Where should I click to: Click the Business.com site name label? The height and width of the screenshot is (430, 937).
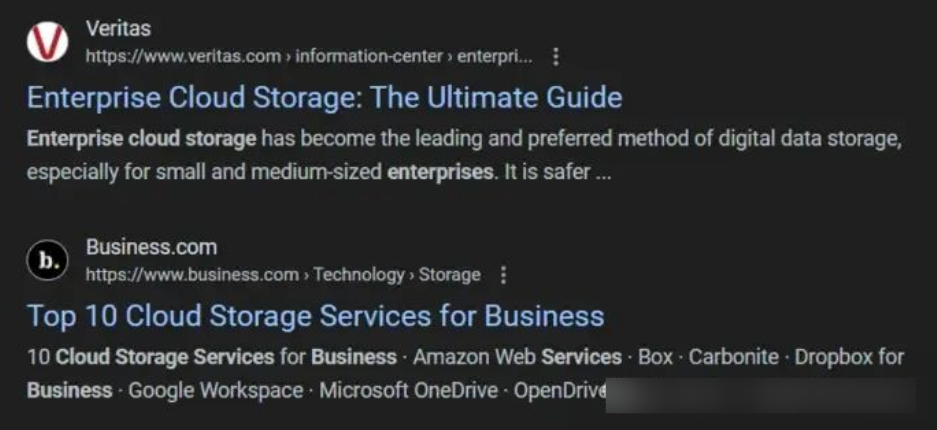151,247
